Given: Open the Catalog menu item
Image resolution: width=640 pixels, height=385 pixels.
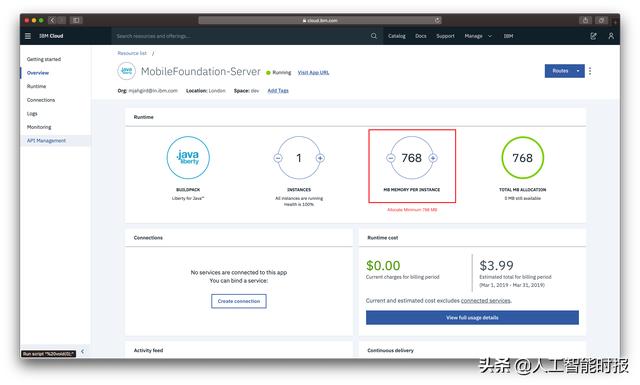Looking at the screenshot, I should tap(397, 36).
